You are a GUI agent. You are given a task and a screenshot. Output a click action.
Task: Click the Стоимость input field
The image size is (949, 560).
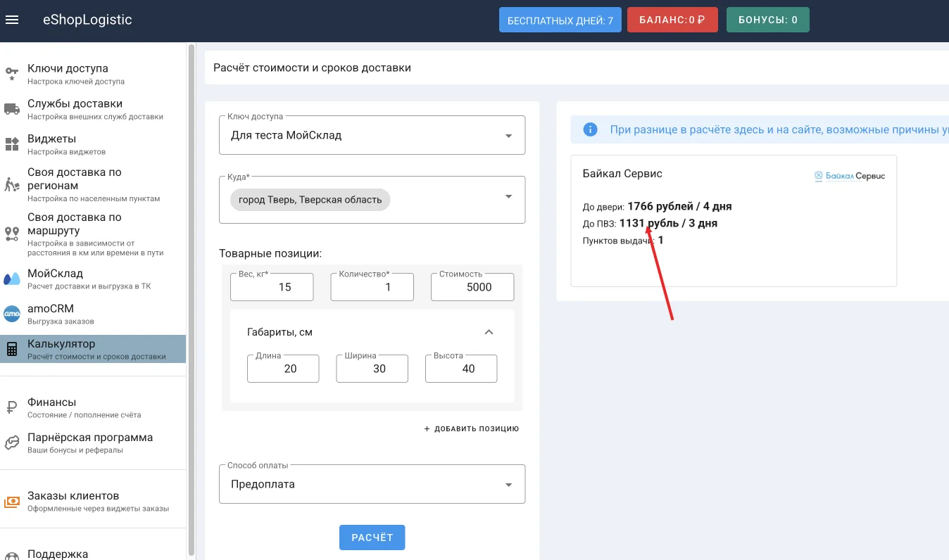click(x=472, y=287)
